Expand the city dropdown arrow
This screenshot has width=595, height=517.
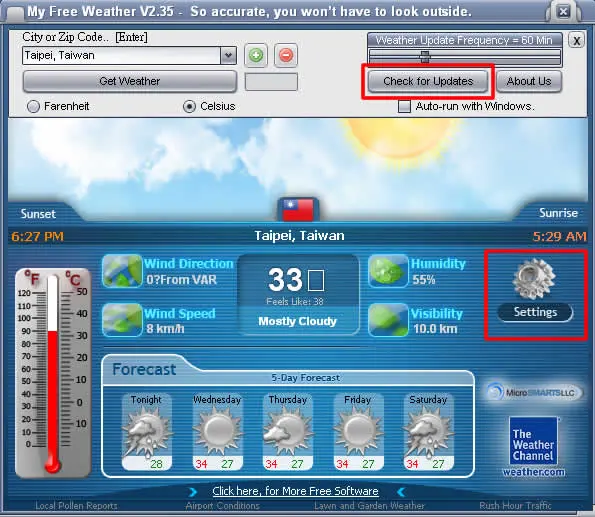(228, 55)
